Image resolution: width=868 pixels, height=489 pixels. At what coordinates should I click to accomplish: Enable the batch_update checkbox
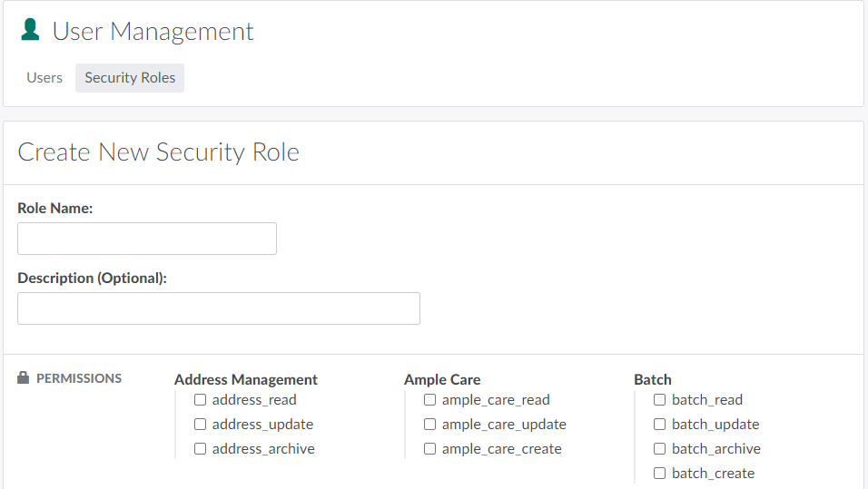(660, 425)
